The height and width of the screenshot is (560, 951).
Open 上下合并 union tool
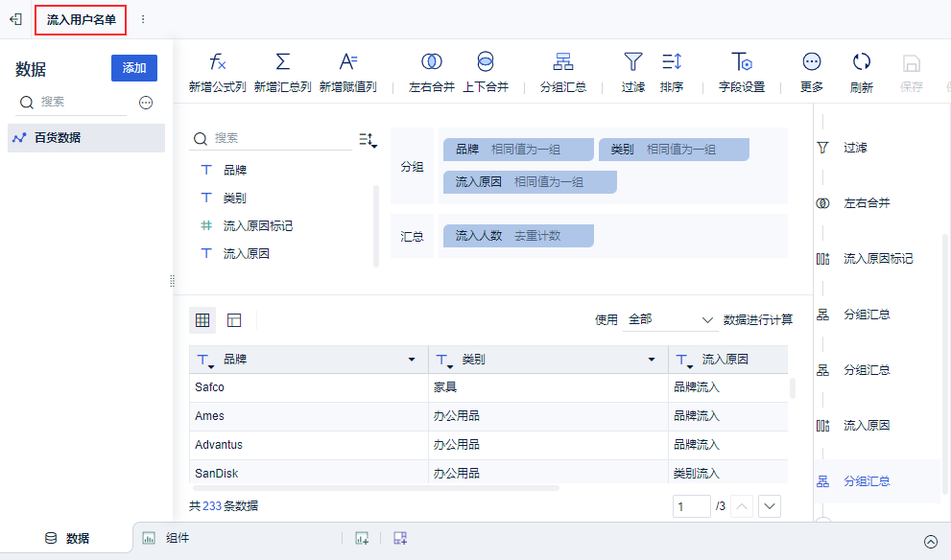[x=486, y=73]
